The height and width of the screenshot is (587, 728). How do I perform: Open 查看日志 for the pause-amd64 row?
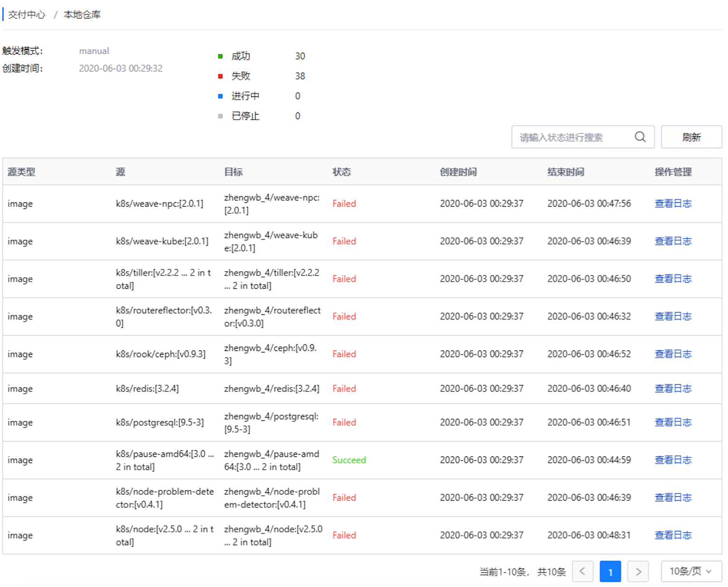673,460
